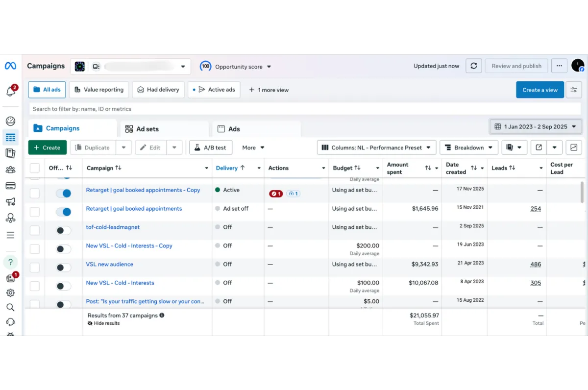
Task: Open the export options dropdown arrow
Action: coord(554,147)
